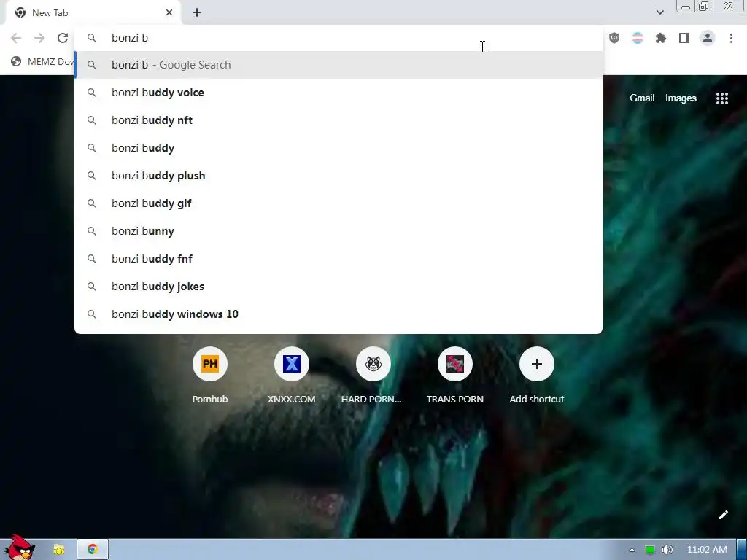Open the volume speaker tray icon
747x560 pixels.
tap(667, 550)
